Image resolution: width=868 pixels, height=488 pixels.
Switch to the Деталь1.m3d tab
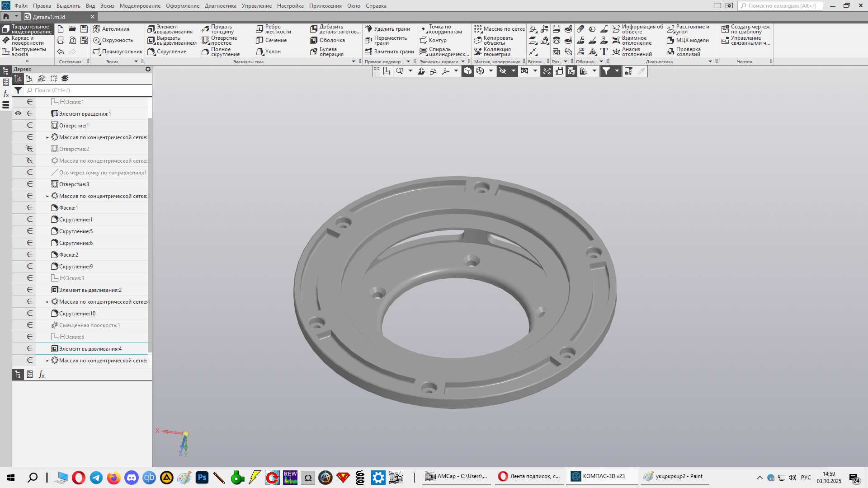point(49,17)
